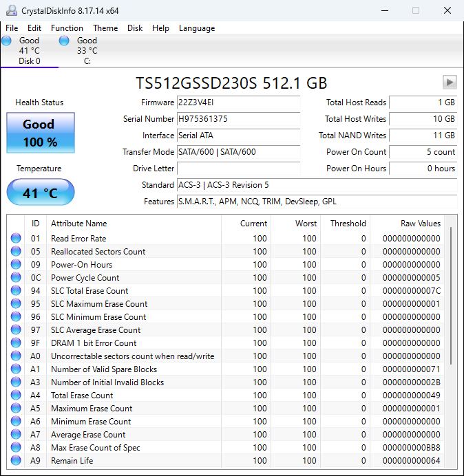The image size is (464, 476).
Task: Click status orb for Read Error Rate
Action: [16, 239]
